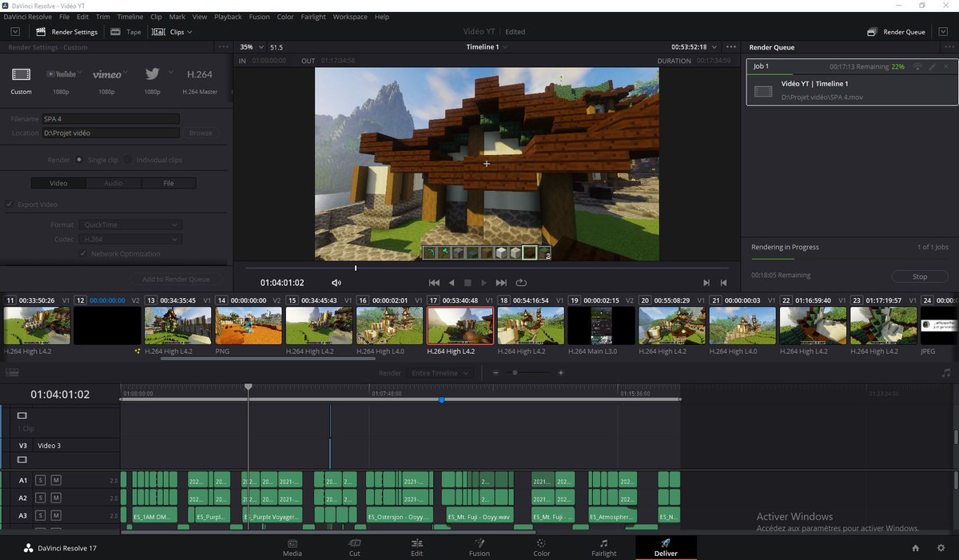Solo audio track A2
The image size is (959, 560).
point(41,498)
